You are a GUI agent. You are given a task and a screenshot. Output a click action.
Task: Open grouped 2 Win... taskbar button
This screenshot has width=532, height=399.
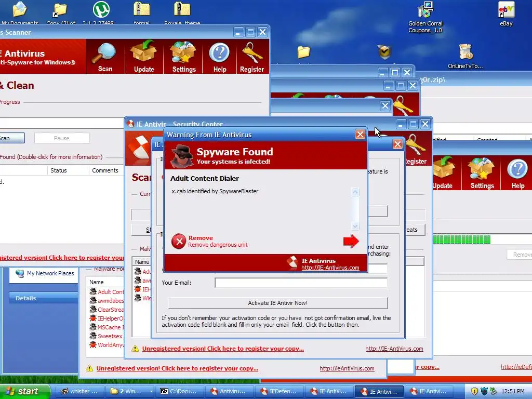(130, 391)
